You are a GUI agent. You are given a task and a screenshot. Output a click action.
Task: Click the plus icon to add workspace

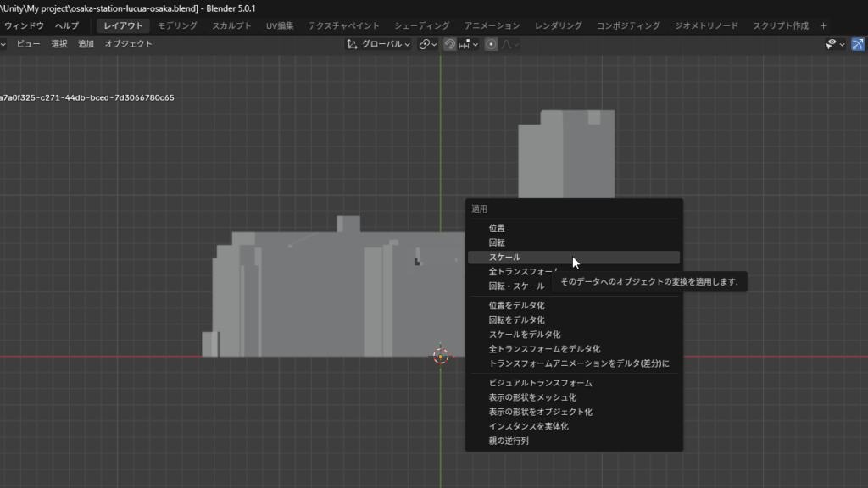tap(823, 25)
